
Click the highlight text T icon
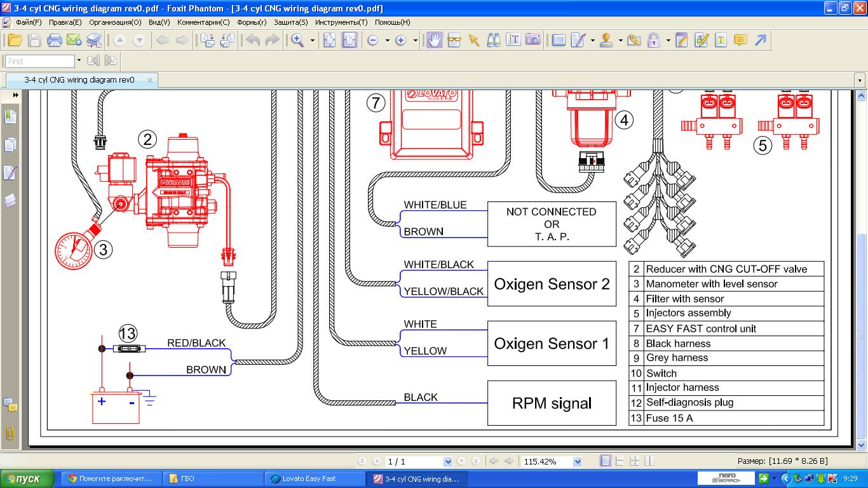click(721, 40)
